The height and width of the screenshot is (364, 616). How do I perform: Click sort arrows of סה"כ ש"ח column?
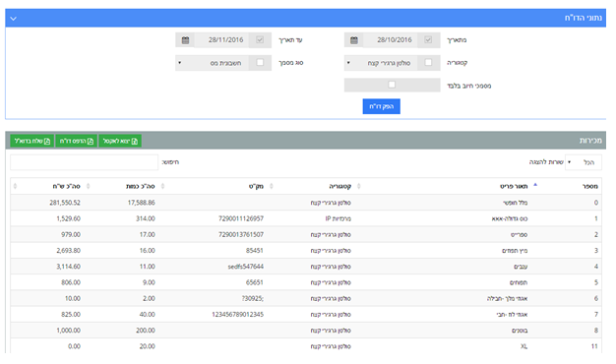(16, 186)
